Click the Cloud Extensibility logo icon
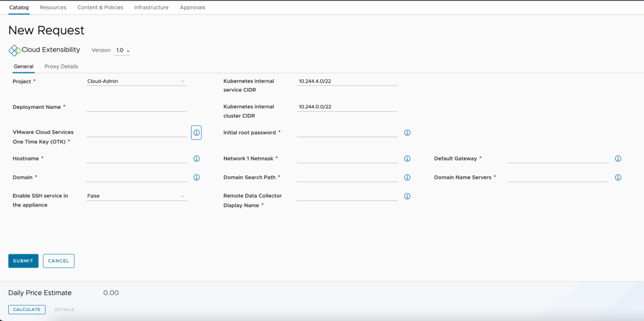 (15, 50)
